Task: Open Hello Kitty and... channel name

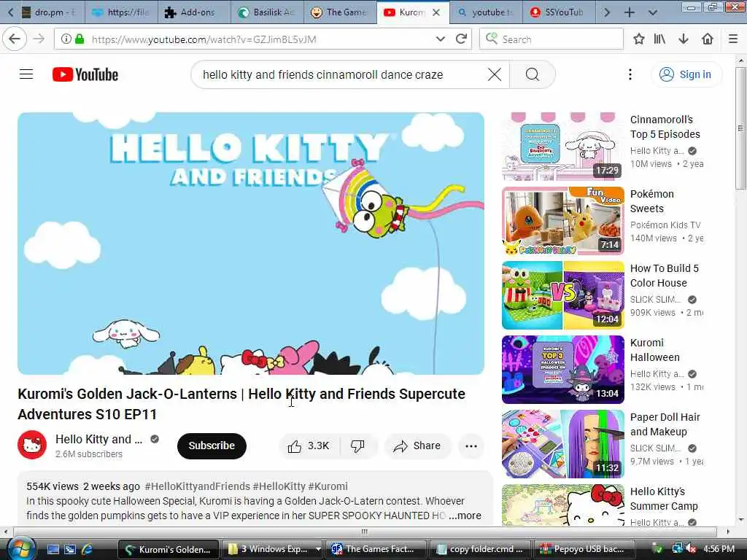Action: [x=98, y=439]
